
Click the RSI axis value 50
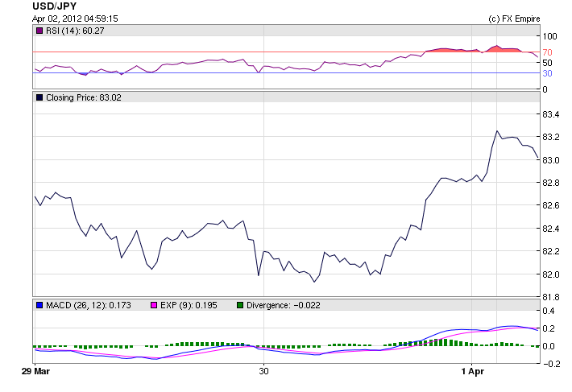[x=547, y=63]
